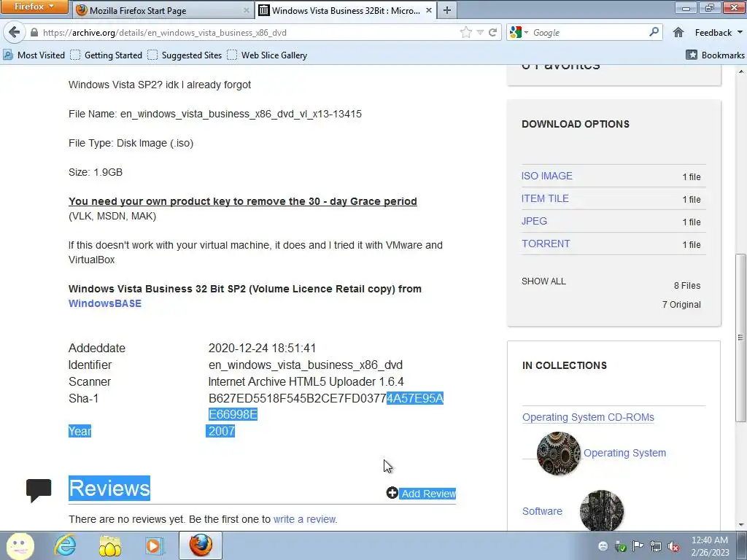The image size is (747, 560).
Task: Click the tray smiley face icon
Action: pyautogui.click(x=603, y=546)
